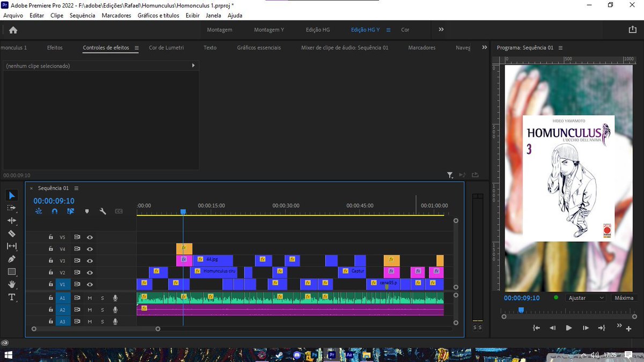Target track V1 header button
Image resolution: width=644 pixels, height=362 pixels.
[62, 284]
